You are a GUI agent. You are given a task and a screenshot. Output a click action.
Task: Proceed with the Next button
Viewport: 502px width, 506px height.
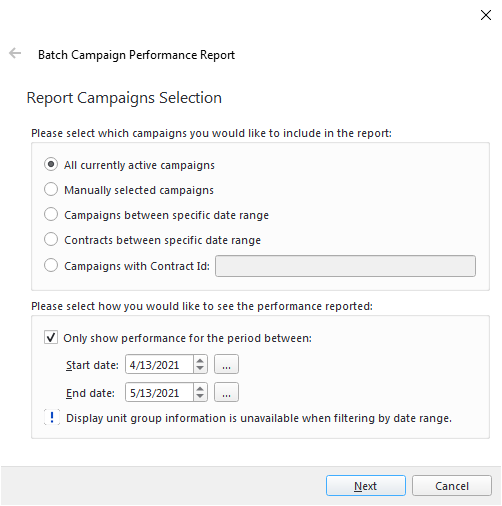click(366, 486)
